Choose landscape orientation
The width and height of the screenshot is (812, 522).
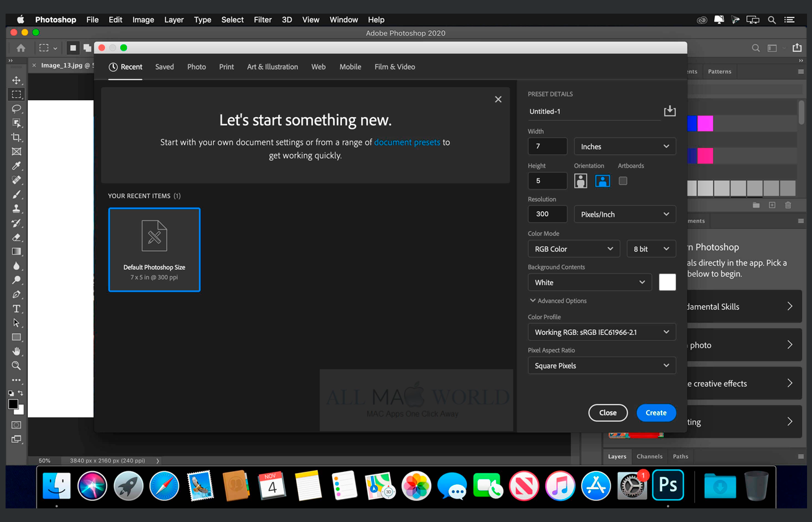click(x=602, y=181)
